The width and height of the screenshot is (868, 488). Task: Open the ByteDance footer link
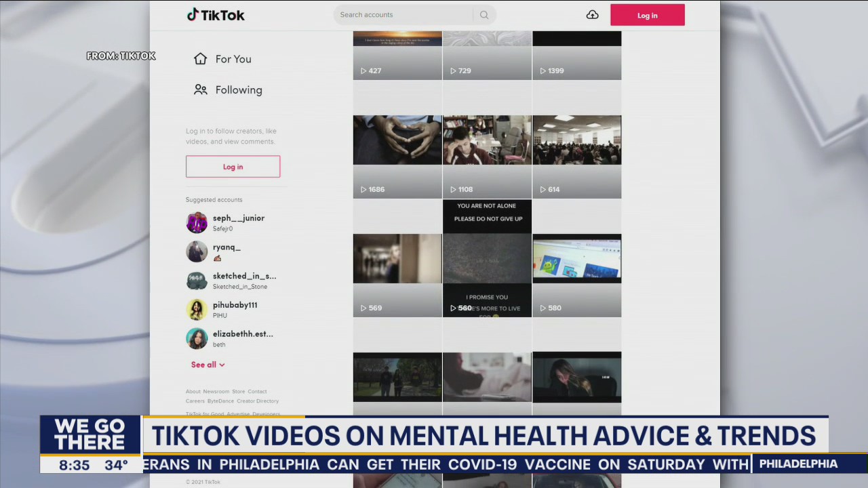pyautogui.click(x=220, y=401)
